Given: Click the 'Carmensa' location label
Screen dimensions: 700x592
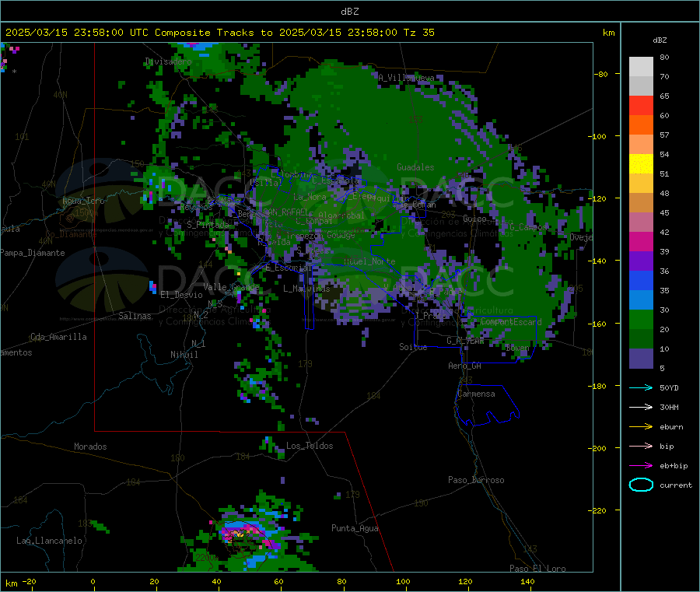Looking at the screenshot, I should [476, 394].
